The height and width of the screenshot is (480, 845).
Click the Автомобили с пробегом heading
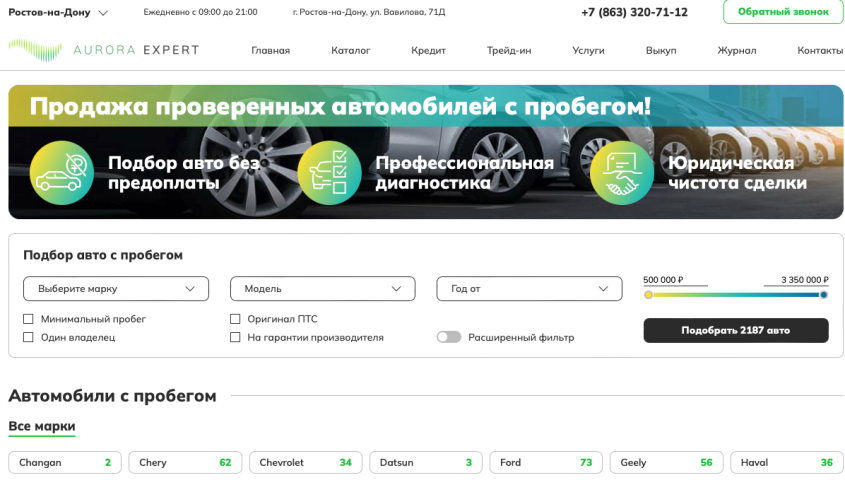[x=112, y=396]
